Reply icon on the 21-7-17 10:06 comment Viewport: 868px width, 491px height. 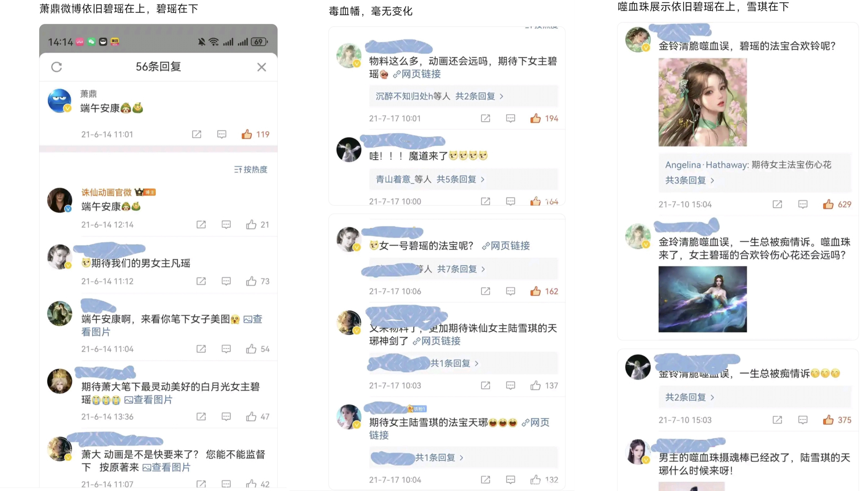[511, 291]
